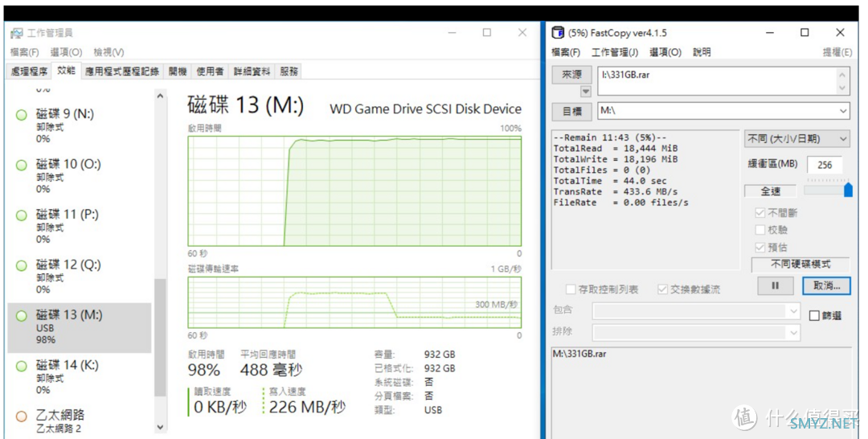Open the 選項(O) menu in FastCopy

click(665, 52)
